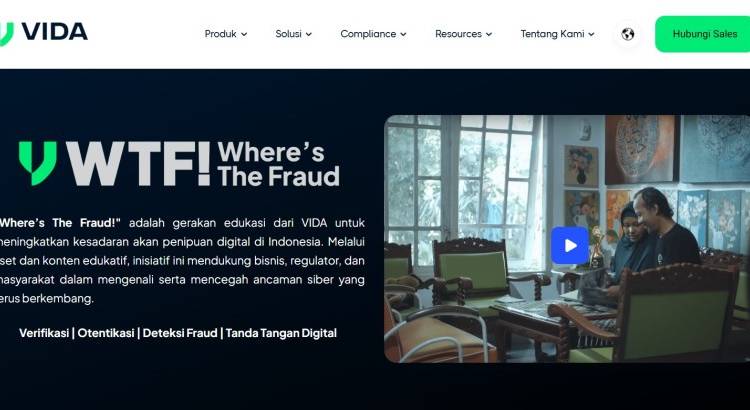This screenshot has height=410, width=750.
Task: Click the VIDA logo in header
Action: point(43,33)
